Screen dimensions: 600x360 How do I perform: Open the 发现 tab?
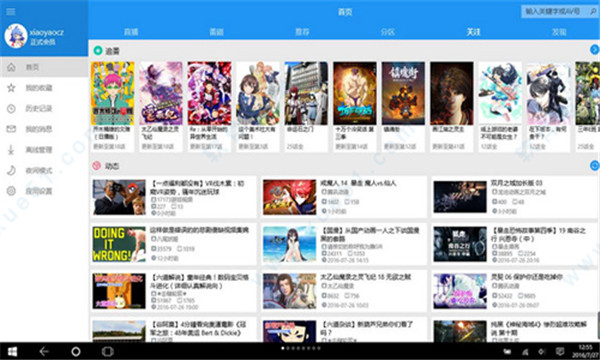tap(559, 32)
